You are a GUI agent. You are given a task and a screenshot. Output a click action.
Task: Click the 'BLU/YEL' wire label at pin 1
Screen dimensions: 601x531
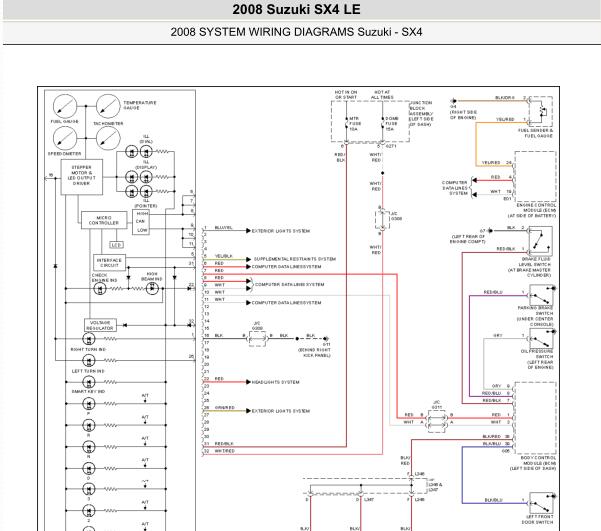223,227
